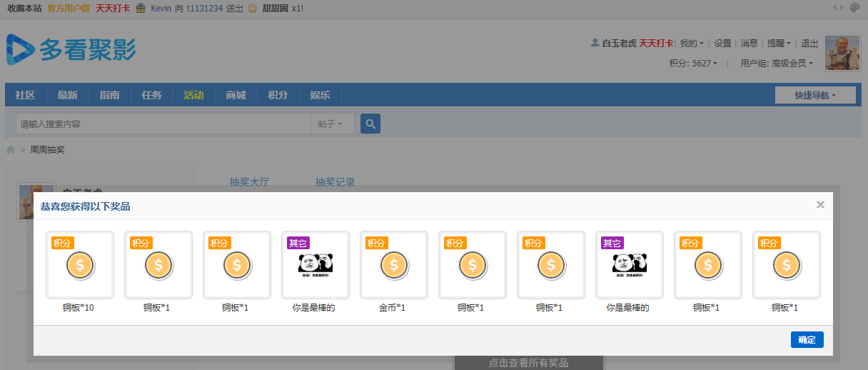Click the gift icon in announcement bar
The image size is (868, 370).
141,9
